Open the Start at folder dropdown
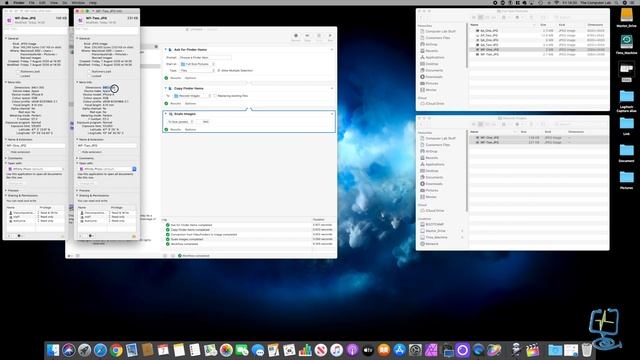The width and height of the screenshot is (640, 360). (197, 64)
